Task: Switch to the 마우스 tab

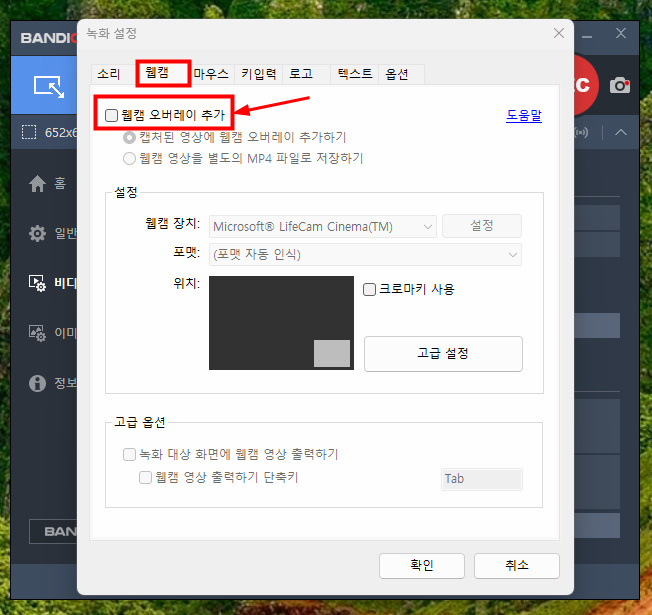Action: click(x=211, y=74)
